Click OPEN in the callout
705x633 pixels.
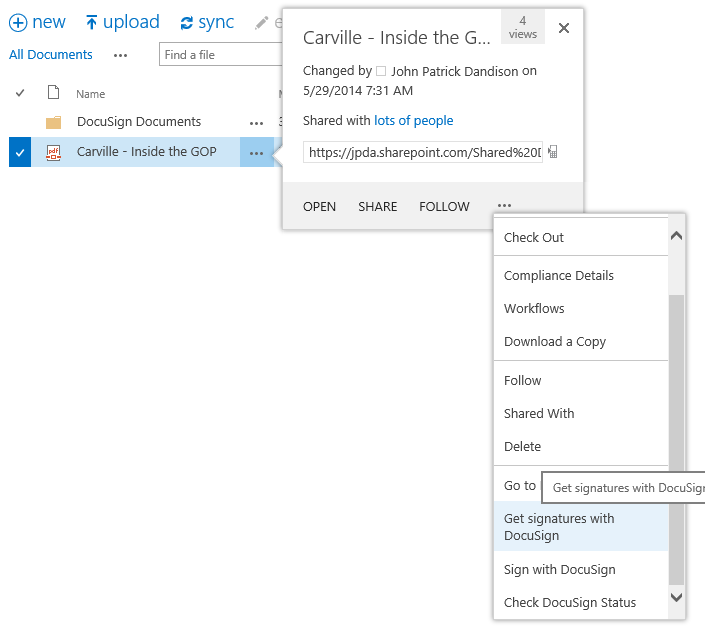tap(319, 206)
